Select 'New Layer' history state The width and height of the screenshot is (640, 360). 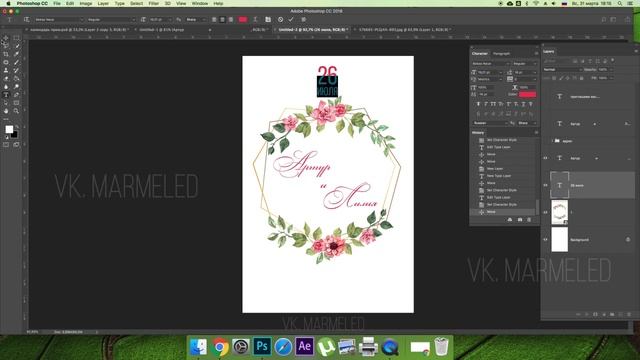pyautogui.click(x=495, y=169)
